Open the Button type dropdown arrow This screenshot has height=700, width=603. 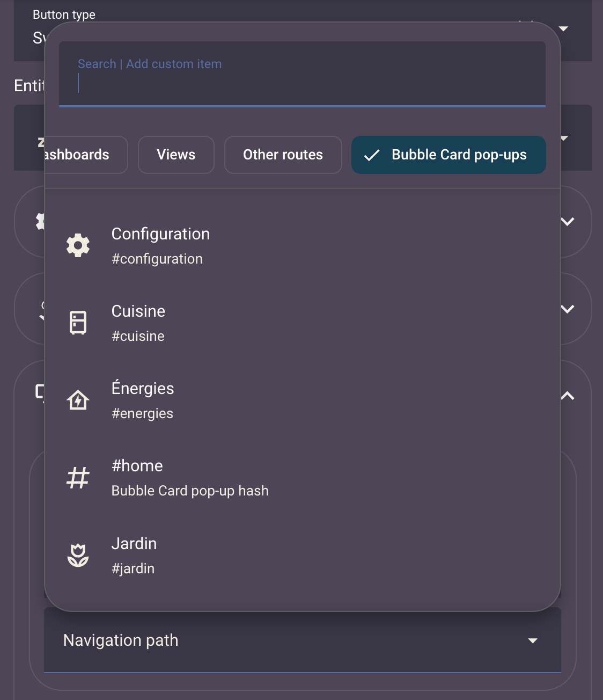click(x=563, y=28)
